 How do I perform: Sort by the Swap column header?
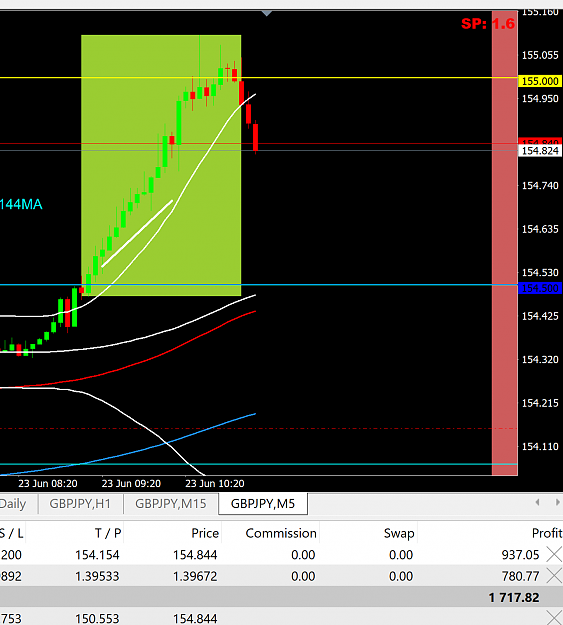(399, 533)
